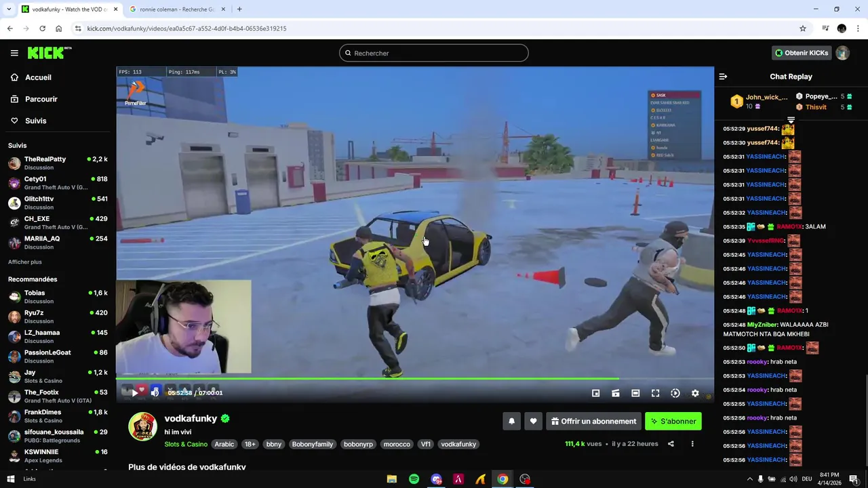Select the Arabic tag
The height and width of the screenshot is (488, 868).
224,445
